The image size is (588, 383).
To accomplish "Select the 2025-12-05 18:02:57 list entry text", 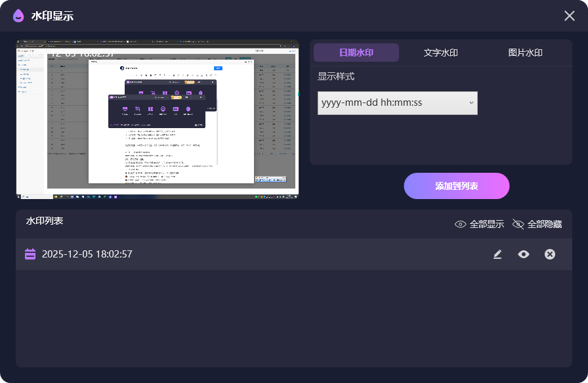I will pyautogui.click(x=87, y=254).
